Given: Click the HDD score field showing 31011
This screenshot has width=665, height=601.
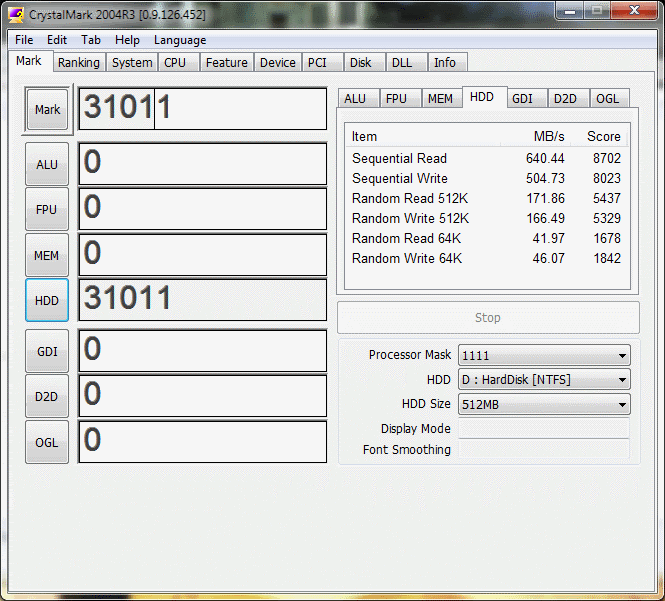Looking at the screenshot, I should coord(203,300).
